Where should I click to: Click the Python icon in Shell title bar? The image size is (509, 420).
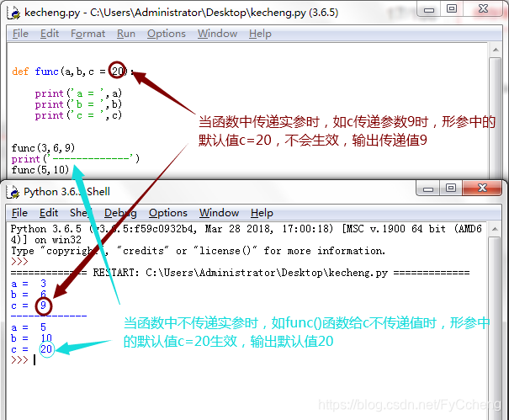click(x=13, y=192)
